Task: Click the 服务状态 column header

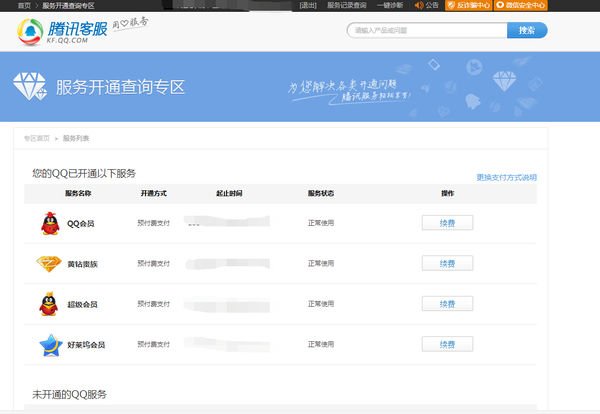Action: pyautogui.click(x=321, y=193)
